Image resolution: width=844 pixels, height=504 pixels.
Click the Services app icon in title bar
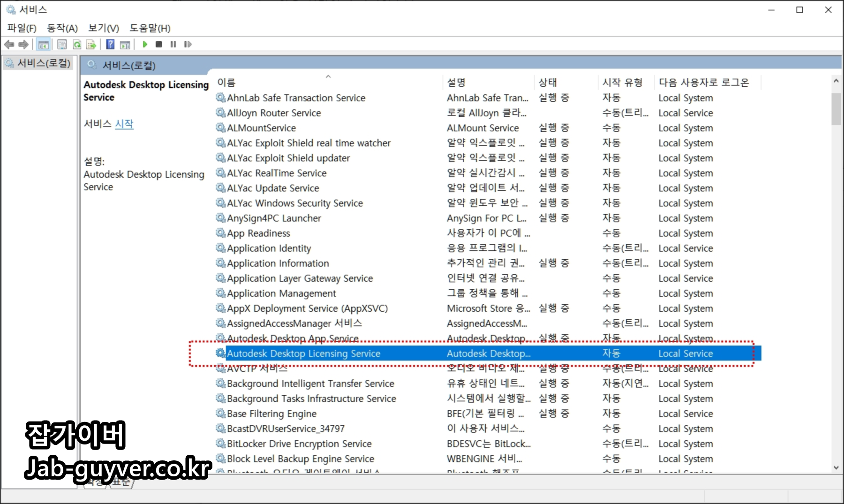coord(11,10)
